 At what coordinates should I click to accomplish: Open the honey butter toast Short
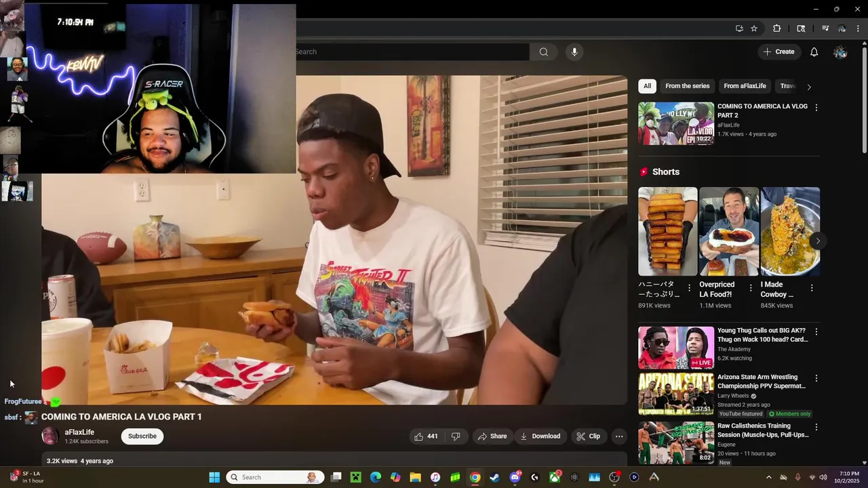tap(668, 231)
